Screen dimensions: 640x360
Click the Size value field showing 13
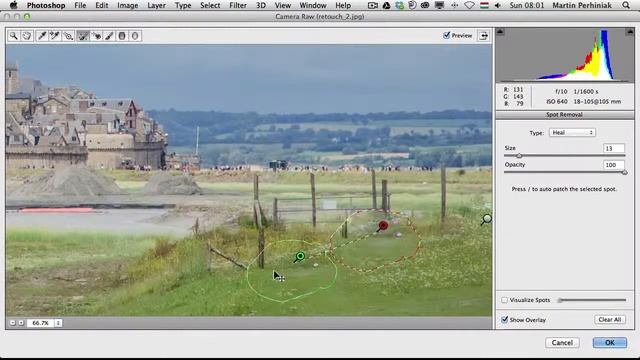point(614,148)
